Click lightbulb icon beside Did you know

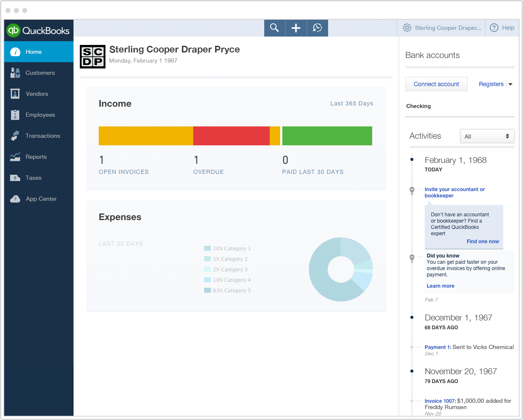click(412, 258)
